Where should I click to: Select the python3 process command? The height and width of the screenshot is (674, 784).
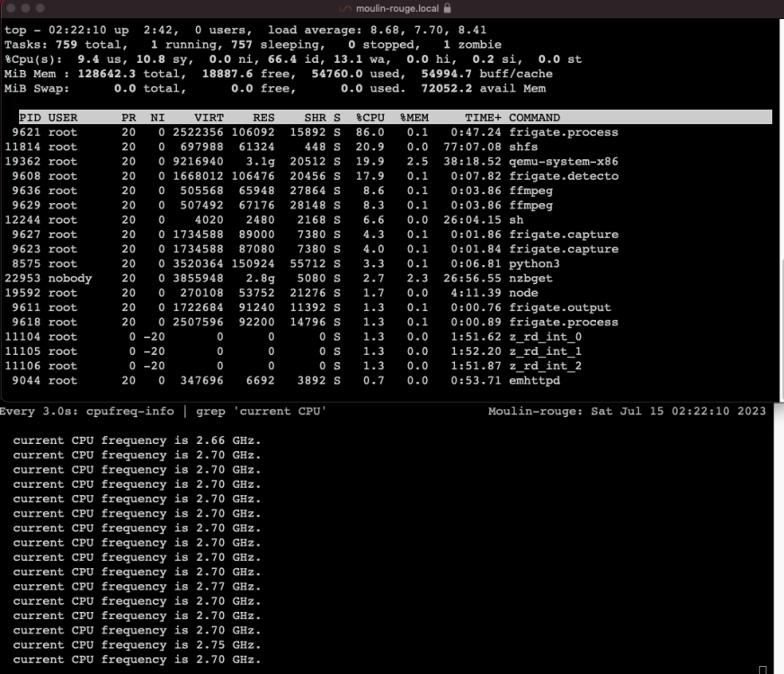pos(534,264)
